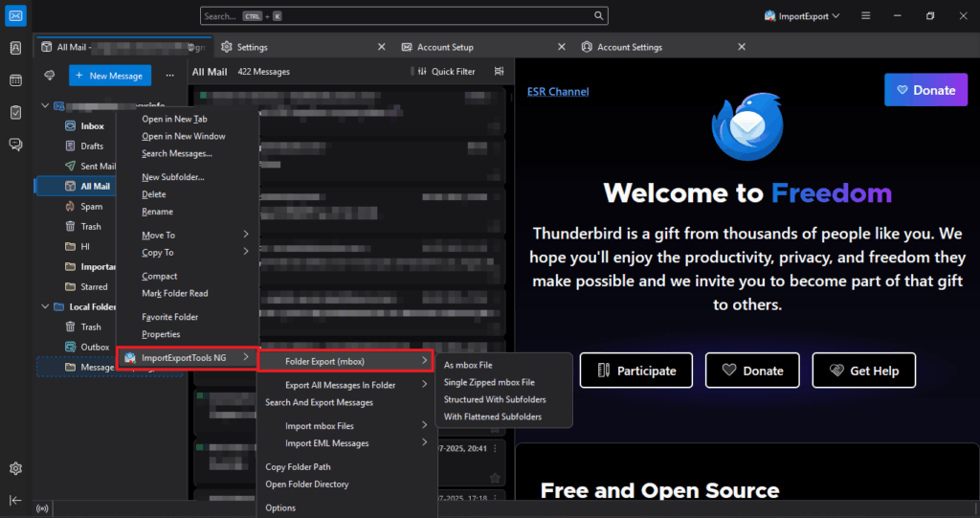Viewport: 980px width, 518px height.
Task: Expand Import mbox Files submenu
Action: tap(345, 425)
